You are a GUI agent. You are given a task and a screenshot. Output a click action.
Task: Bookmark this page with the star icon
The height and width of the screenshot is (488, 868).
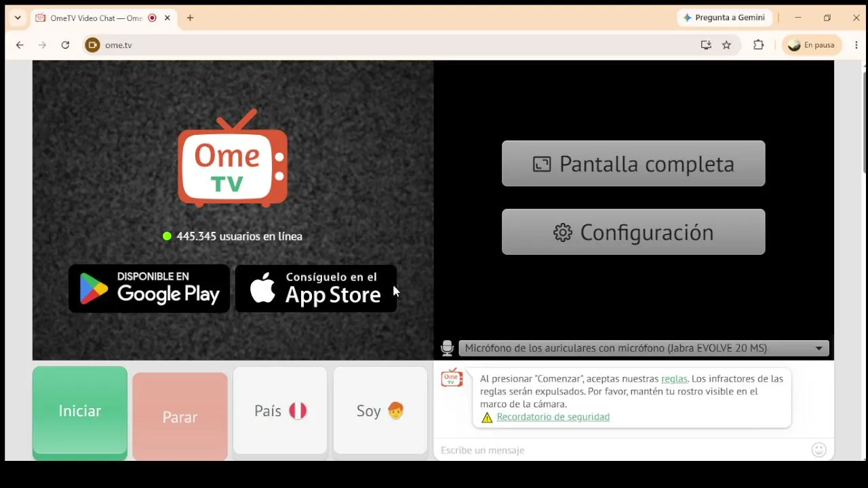[x=726, y=45]
